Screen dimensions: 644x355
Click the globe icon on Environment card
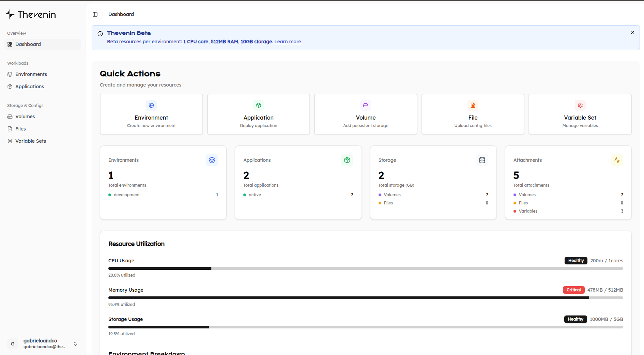click(151, 105)
